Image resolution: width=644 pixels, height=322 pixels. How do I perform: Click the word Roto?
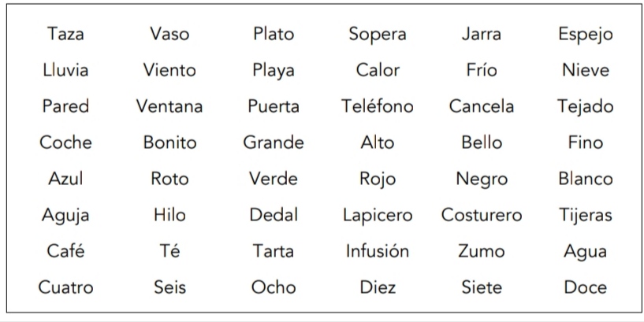[169, 179]
